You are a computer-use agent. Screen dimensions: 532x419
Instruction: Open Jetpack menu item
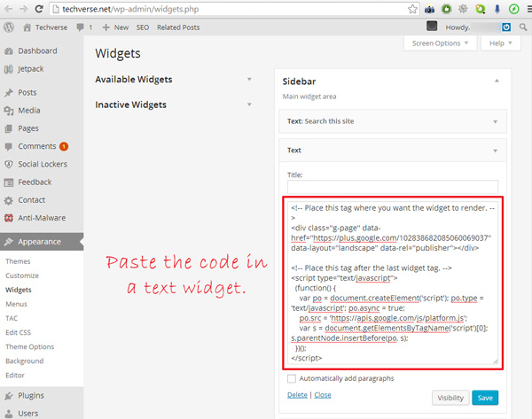[x=30, y=69]
